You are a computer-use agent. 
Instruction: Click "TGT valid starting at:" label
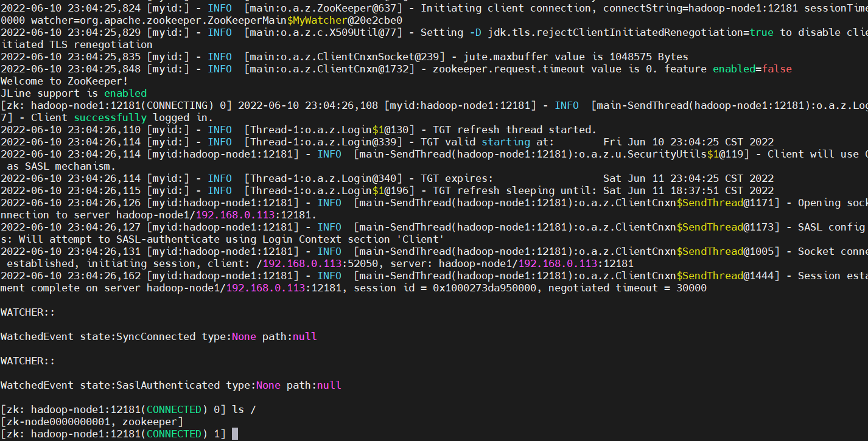(487, 142)
